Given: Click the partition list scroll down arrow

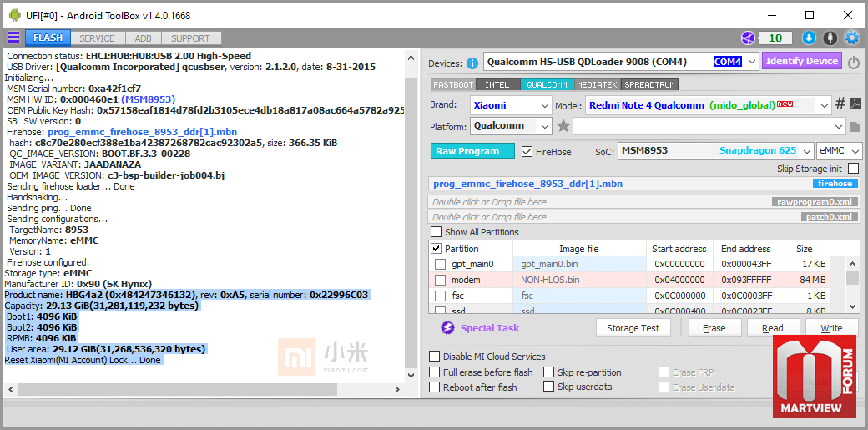Looking at the screenshot, I should [852, 306].
